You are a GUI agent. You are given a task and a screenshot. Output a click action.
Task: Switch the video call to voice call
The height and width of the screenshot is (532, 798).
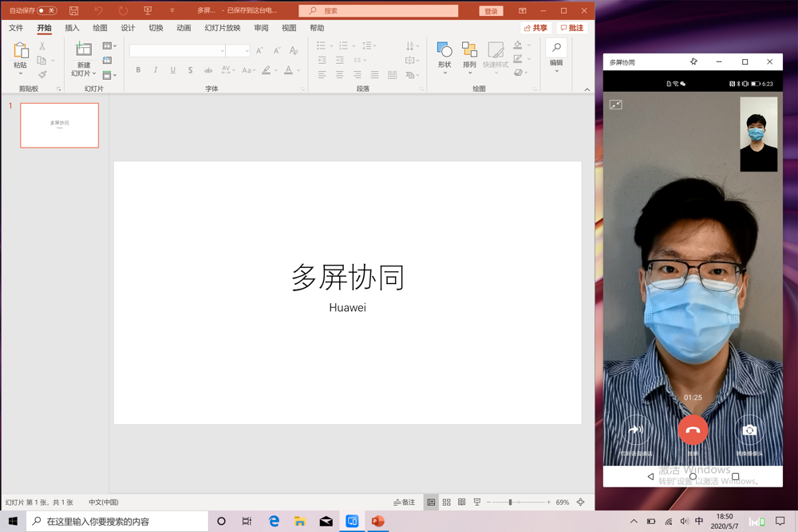636,431
